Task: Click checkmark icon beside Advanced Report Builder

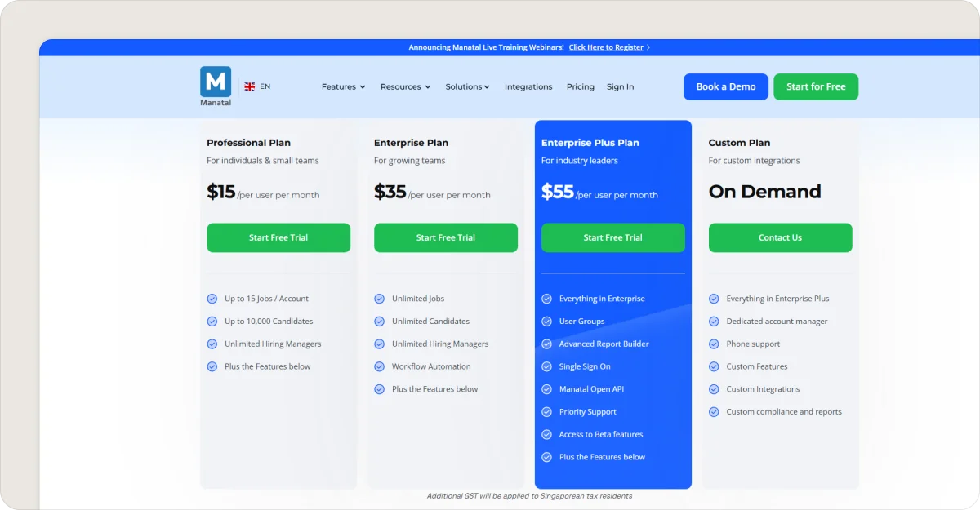Action: (x=546, y=344)
